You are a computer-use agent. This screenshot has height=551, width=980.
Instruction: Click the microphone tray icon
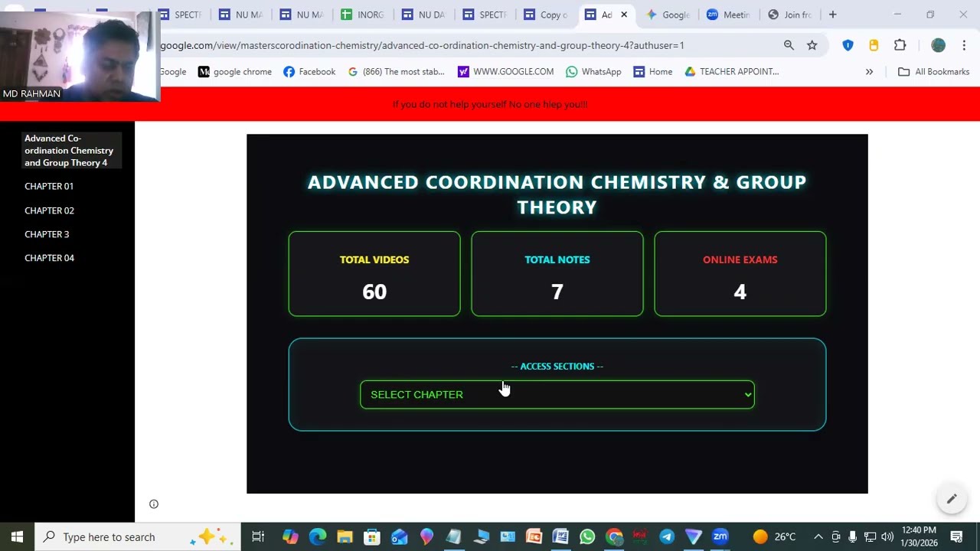(x=853, y=536)
